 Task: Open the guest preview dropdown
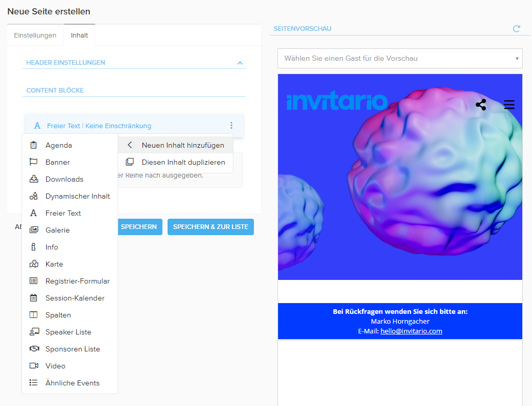point(399,58)
